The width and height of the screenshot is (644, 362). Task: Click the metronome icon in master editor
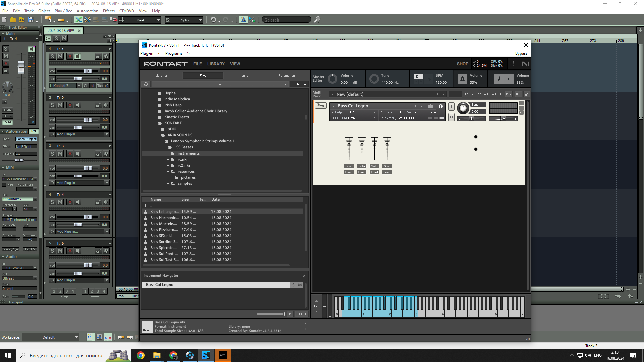tap(462, 79)
